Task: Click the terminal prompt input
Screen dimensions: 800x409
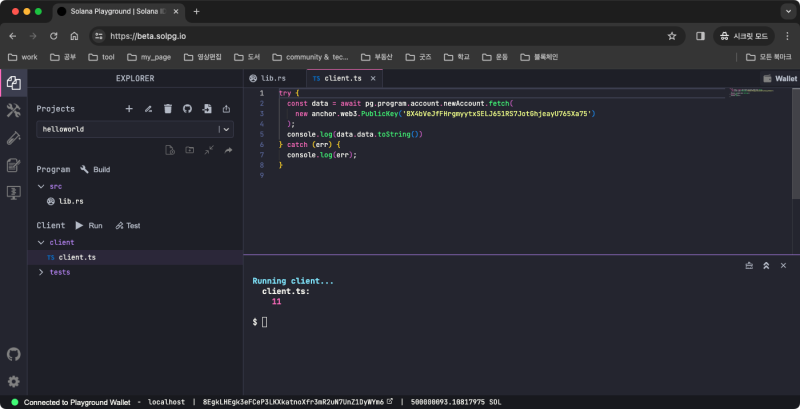Action: [264, 322]
